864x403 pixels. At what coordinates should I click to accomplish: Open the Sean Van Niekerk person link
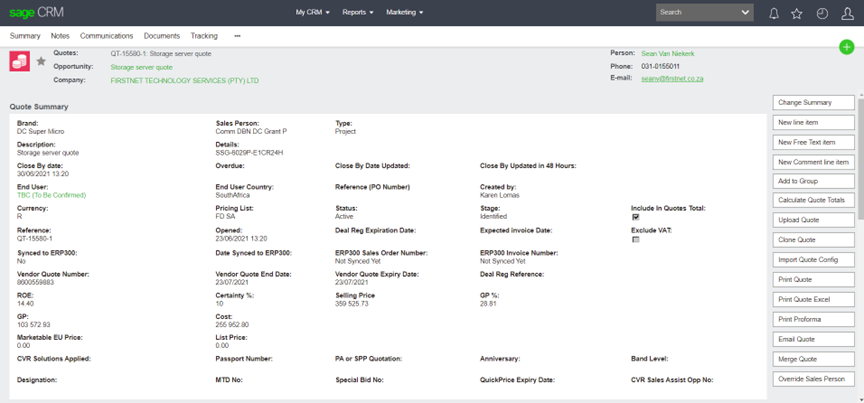click(667, 53)
